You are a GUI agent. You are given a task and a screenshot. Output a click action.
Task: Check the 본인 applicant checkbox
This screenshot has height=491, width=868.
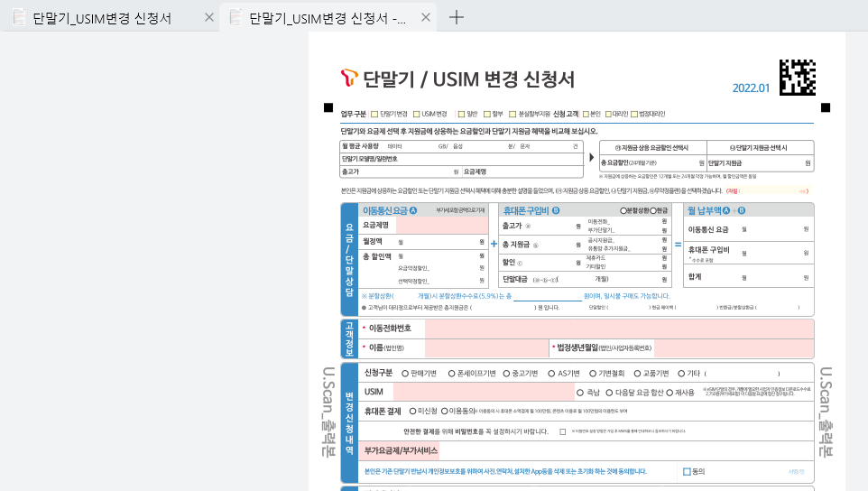click(x=586, y=114)
